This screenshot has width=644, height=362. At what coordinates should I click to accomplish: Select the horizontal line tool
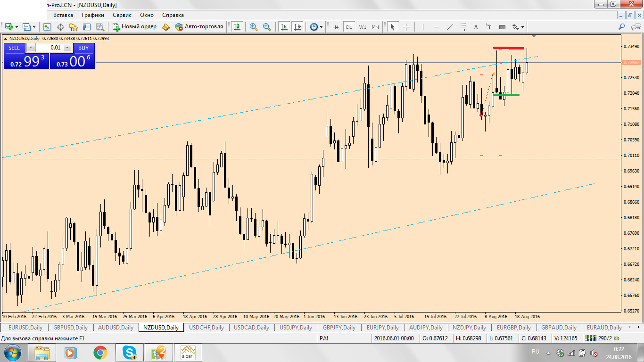pos(436,27)
